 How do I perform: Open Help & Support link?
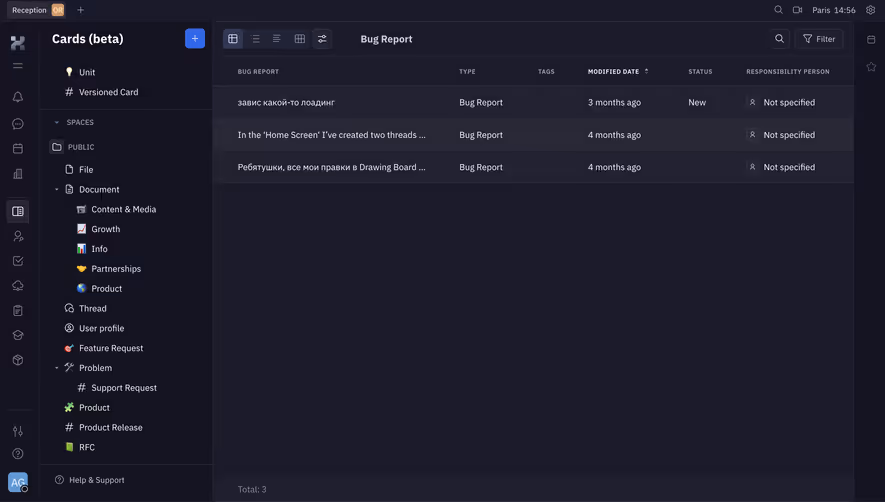(90, 480)
